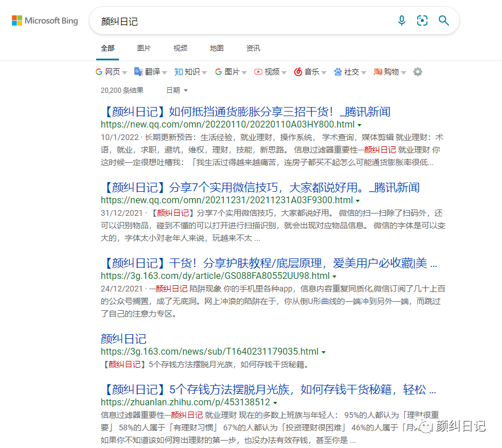
Task: Click the Google icon beside toolbar 图片
Action: [219, 72]
